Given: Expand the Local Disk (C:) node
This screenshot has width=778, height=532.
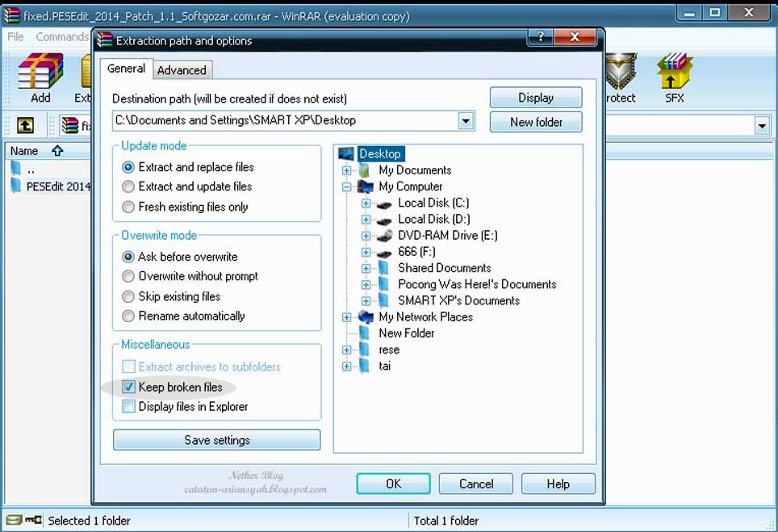Looking at the screenshot, I should click(366, 203).
